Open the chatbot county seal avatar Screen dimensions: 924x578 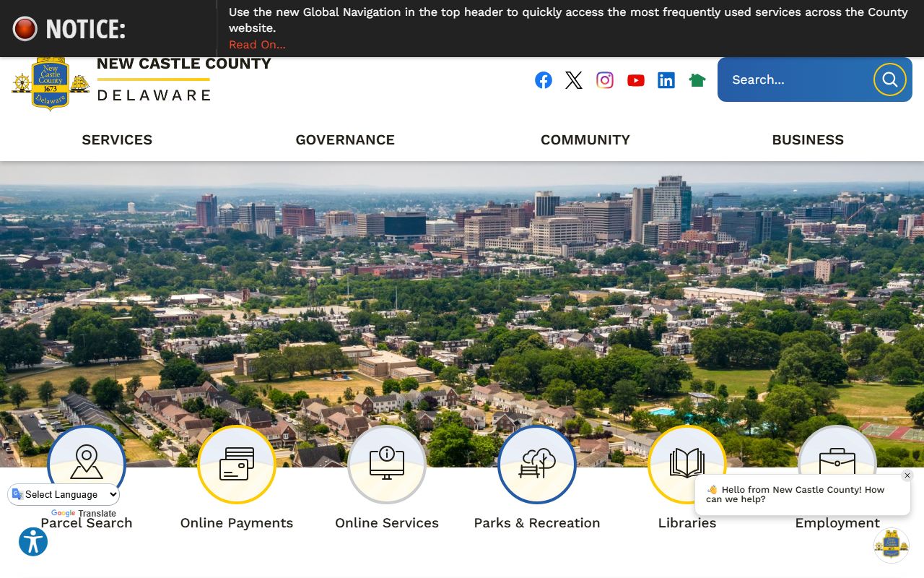(892, 545)
